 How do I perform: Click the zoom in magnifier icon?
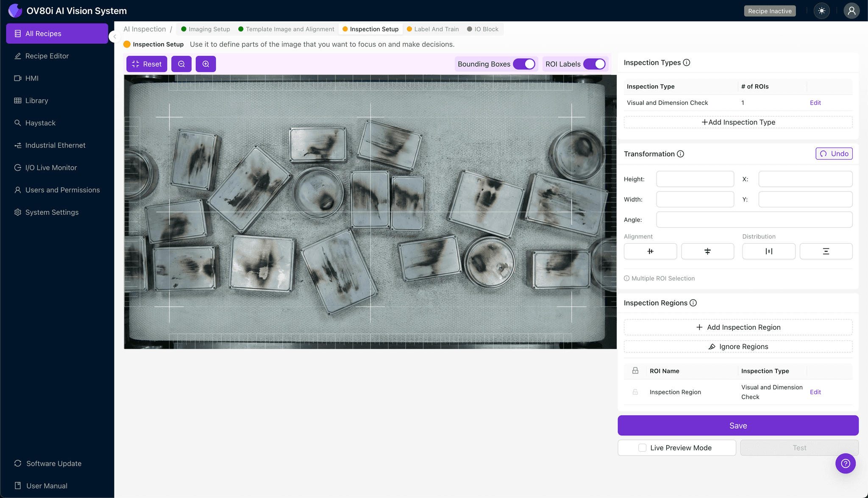pyautogui.click(x=206, y=64)
